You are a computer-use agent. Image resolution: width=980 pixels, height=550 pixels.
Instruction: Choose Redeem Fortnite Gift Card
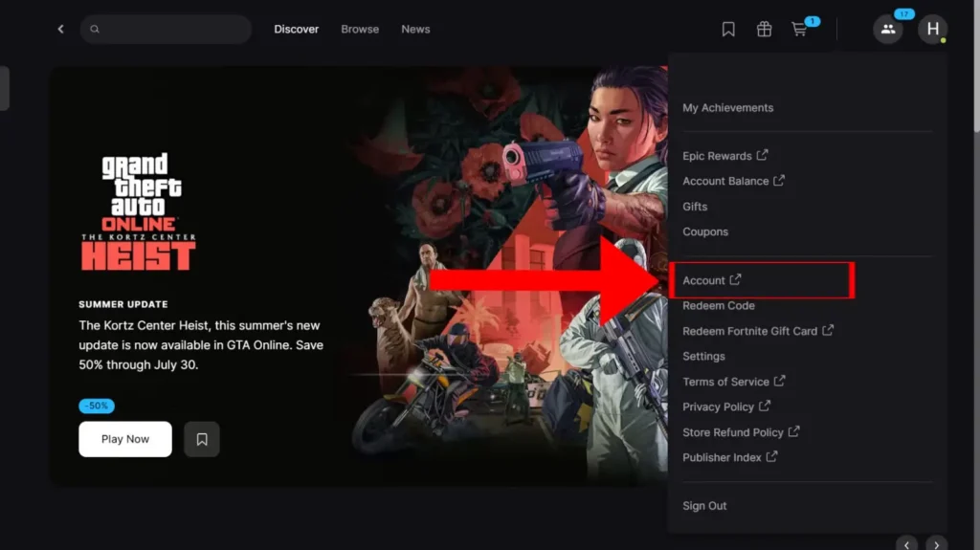pyautogui.click(x=758, y=331)
